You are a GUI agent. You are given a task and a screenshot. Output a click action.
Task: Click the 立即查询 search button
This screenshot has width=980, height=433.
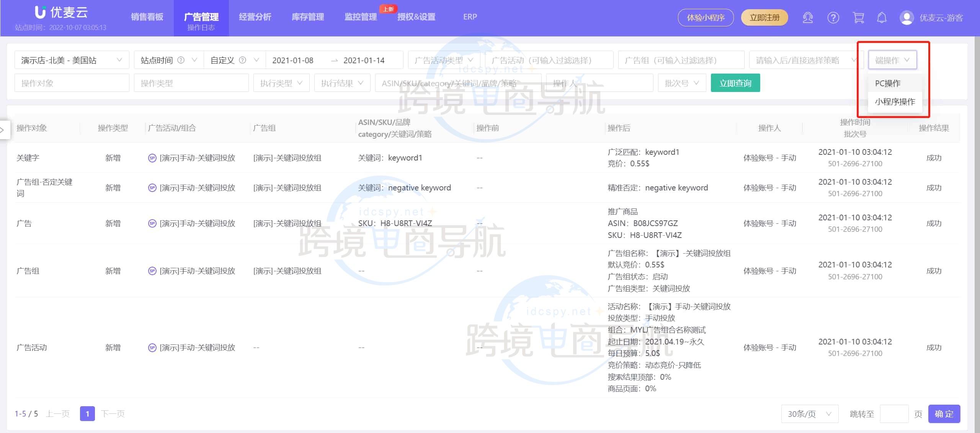(x=735, y=82)
